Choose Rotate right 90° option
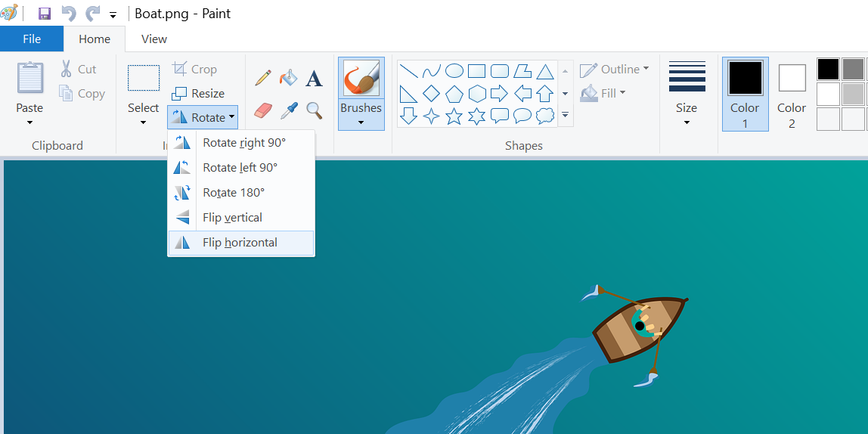868x434 pixels. click(243, 143)
